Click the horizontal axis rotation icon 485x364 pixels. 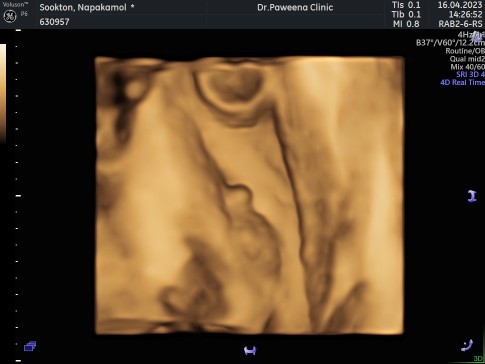coord(250,350)
